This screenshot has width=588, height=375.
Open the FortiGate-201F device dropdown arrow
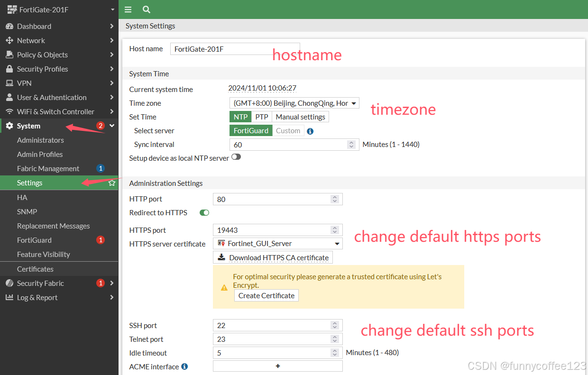112,9
